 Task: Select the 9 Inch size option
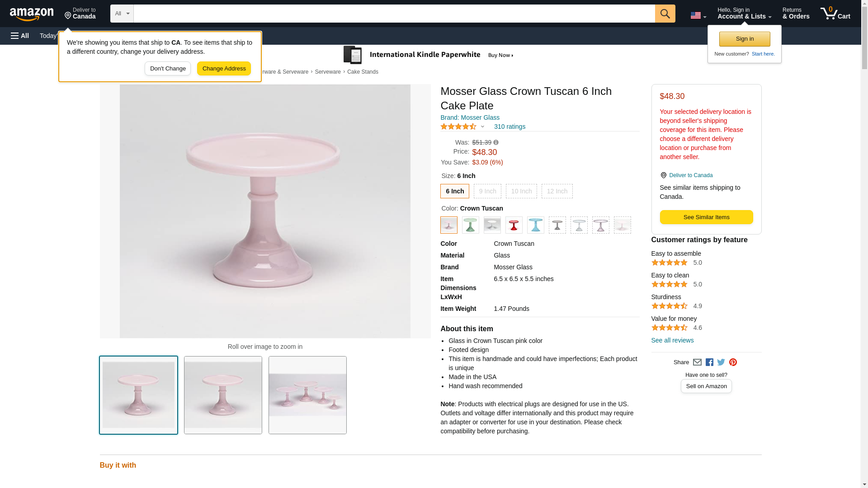pos(487,191)
